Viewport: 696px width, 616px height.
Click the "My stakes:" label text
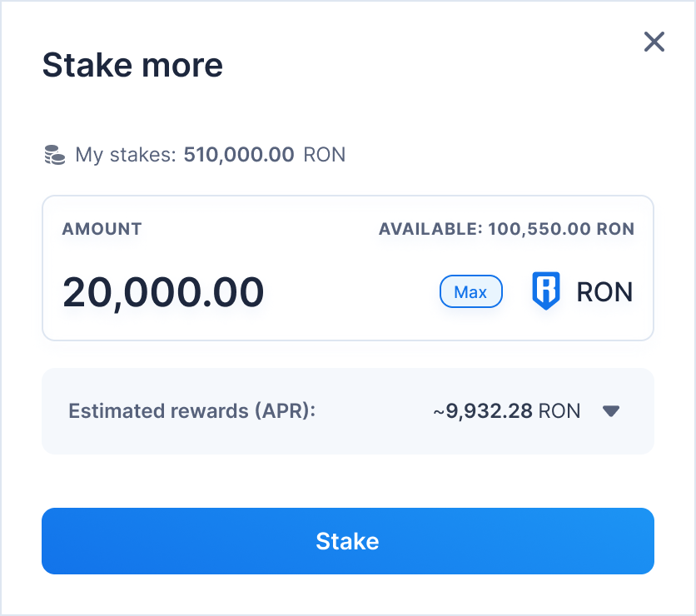point(126,154)
